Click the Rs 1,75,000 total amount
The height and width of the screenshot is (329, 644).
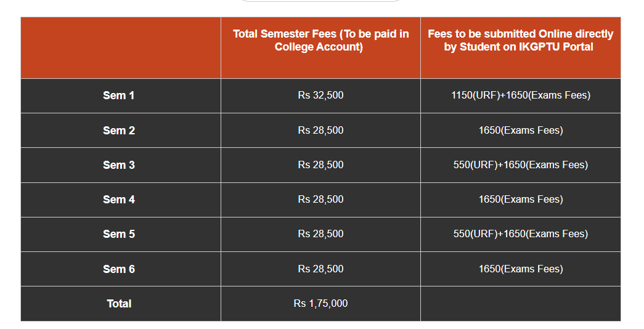(320, 304)
